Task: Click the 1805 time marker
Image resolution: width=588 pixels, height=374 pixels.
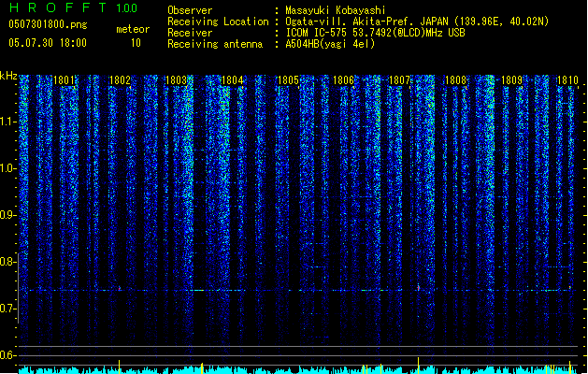Action: (288, 80)
